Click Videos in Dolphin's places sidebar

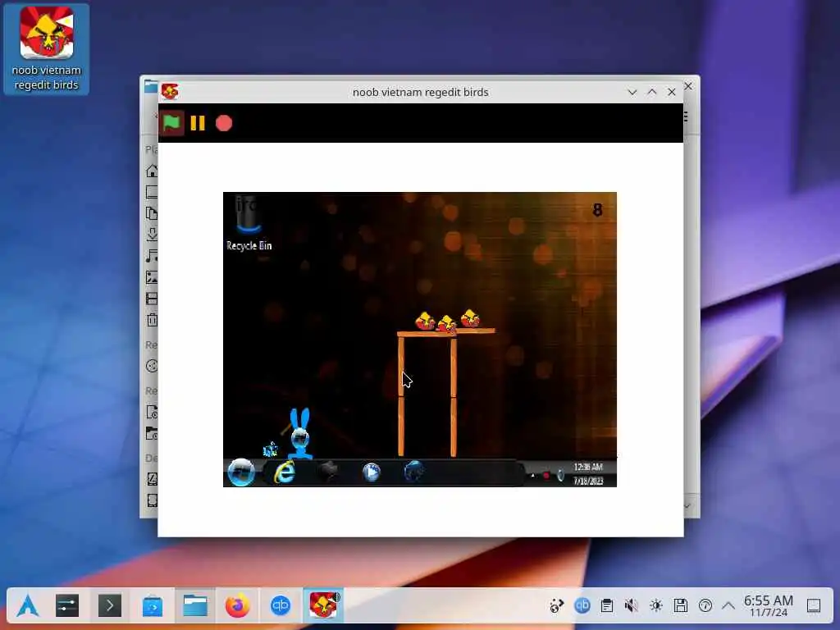click(152, 299)
